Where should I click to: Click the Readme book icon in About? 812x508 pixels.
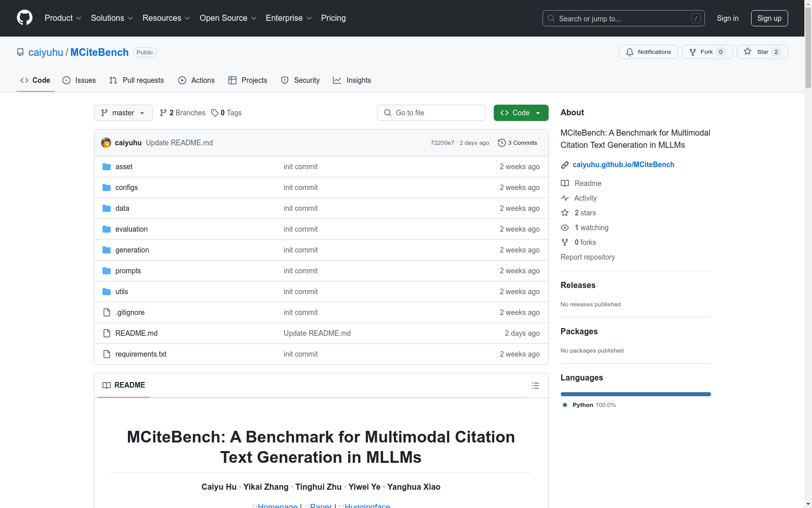(x=565, y=183)
